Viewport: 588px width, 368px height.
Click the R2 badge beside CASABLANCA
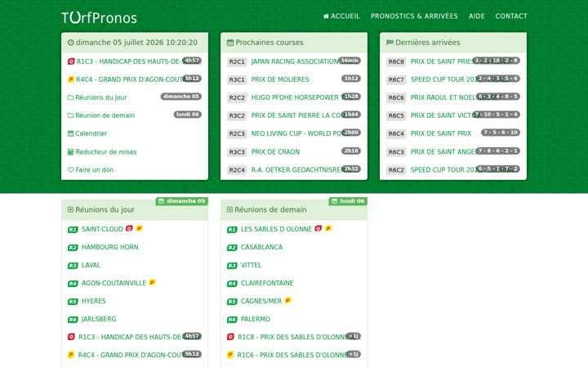[x=232, y=248]
